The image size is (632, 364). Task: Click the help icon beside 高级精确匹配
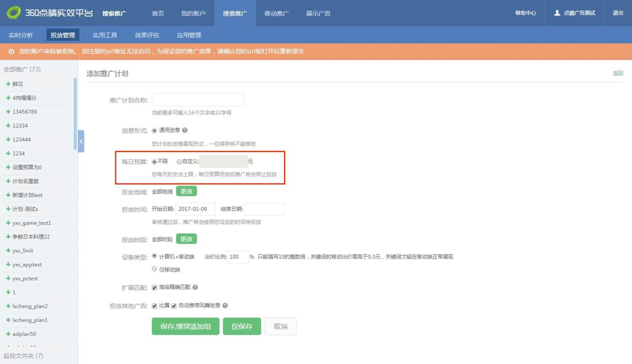(x=195, y=287)
